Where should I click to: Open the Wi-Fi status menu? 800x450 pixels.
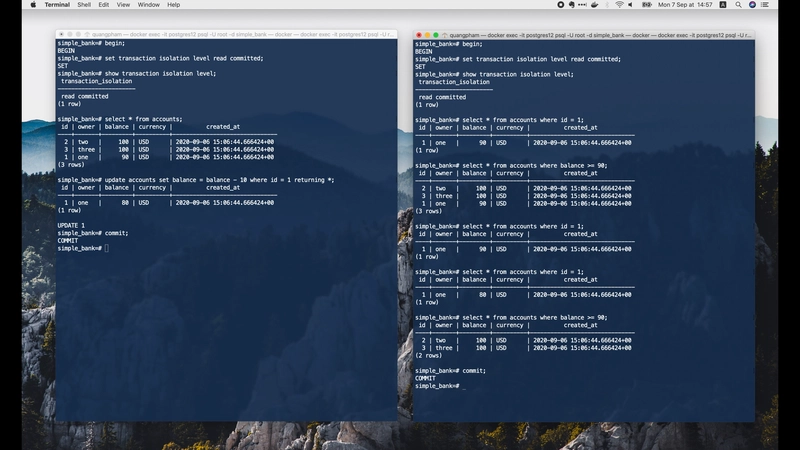coord(619,5)
